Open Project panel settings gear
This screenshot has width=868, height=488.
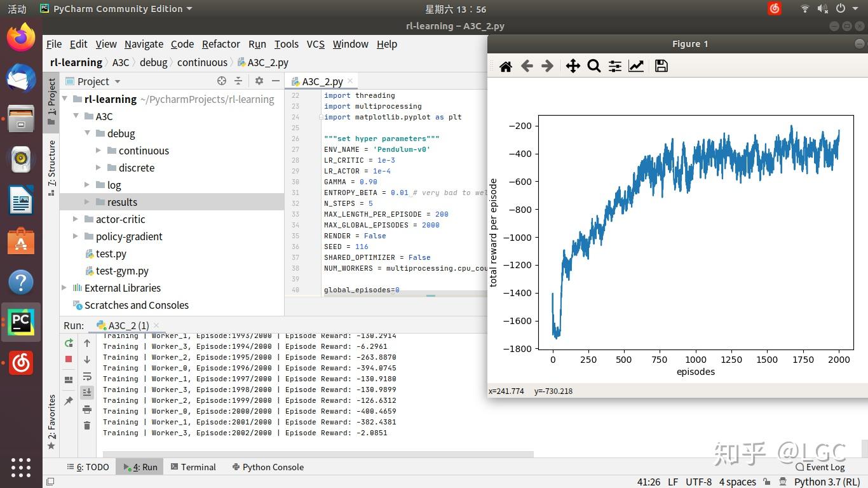(259, 81)
